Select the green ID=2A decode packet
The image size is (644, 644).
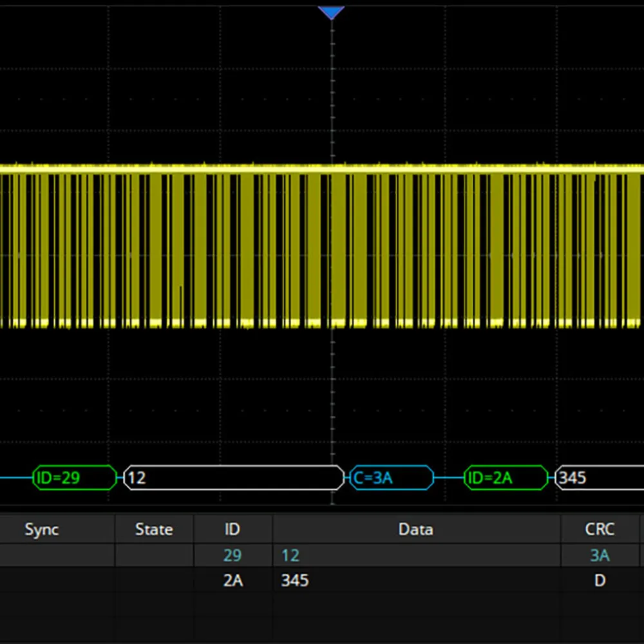coord(506,478)
